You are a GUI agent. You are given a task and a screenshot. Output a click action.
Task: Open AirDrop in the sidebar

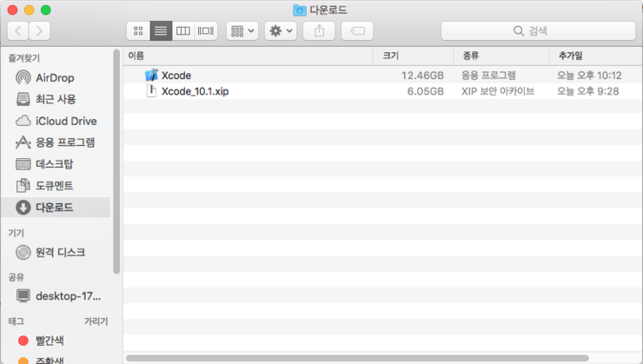[x=54, y=77]
